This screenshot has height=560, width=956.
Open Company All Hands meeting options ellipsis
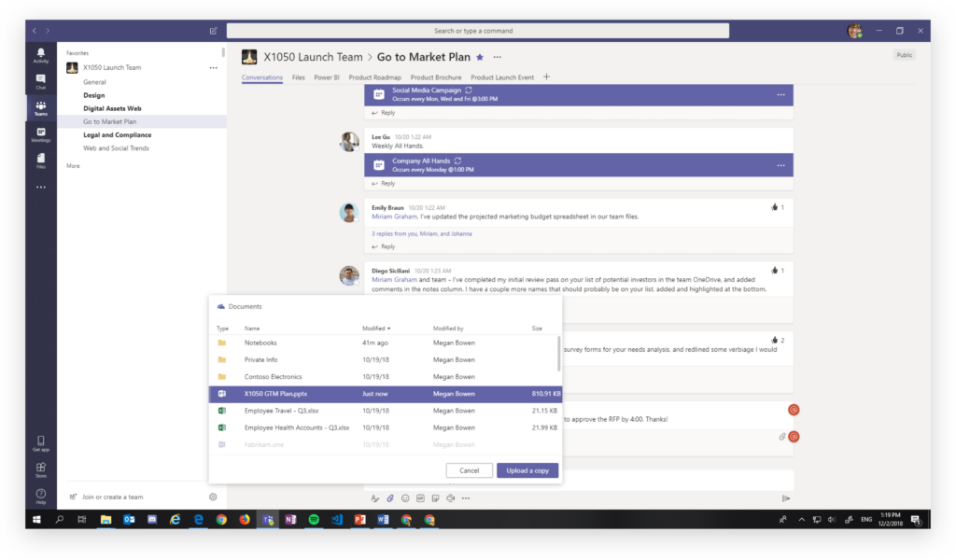point(781,166)
